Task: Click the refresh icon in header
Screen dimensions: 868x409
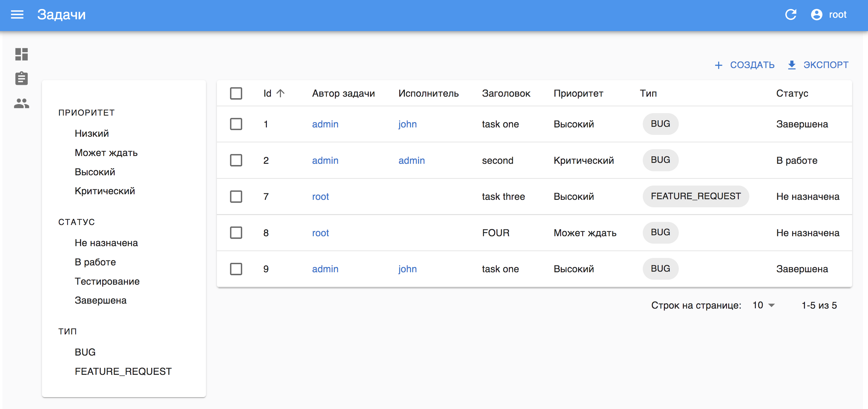Action: click(x=791, y=15)
